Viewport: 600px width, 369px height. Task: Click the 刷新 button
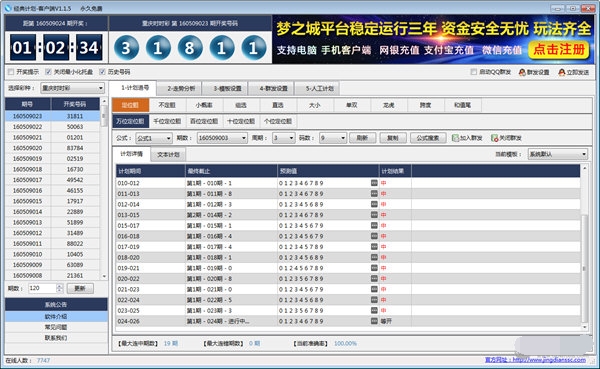(362, 138)
